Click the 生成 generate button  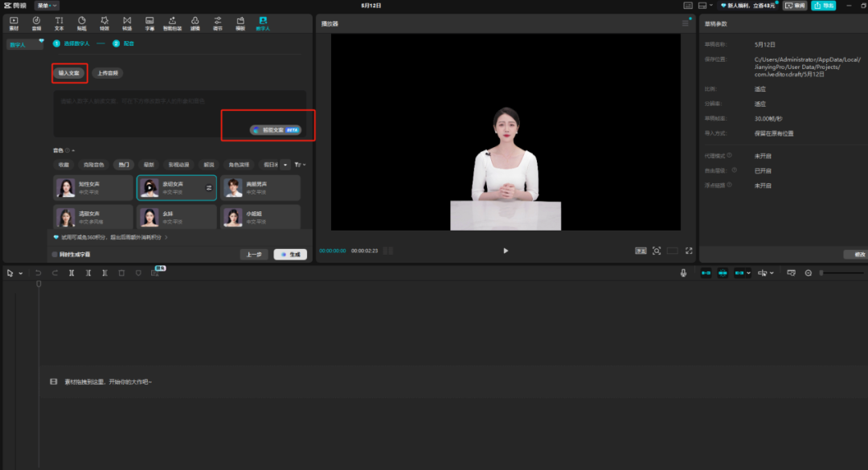(x=290, y=255)
